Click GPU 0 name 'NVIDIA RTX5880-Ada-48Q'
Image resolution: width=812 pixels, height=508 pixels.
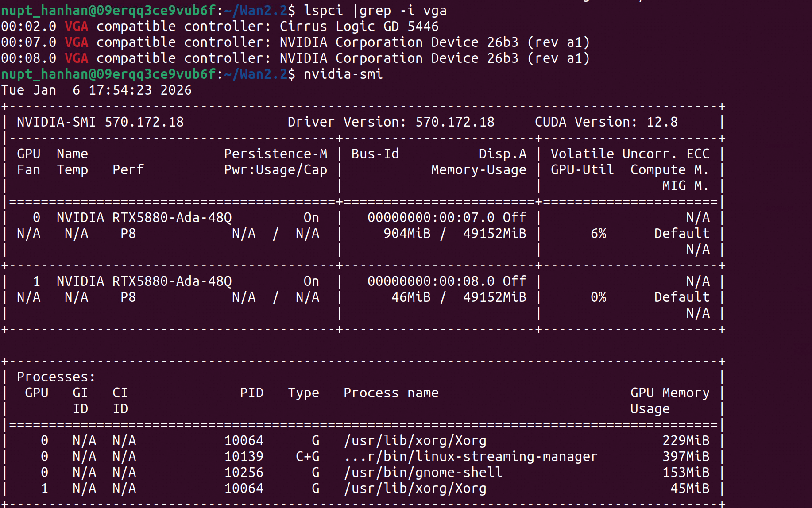point(144,217)
